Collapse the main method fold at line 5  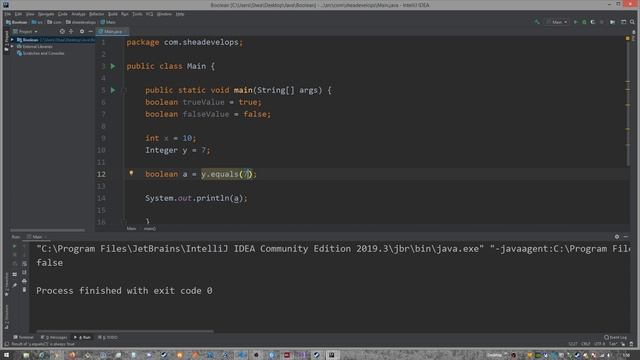pyautogui.click(x=124, y=90)
